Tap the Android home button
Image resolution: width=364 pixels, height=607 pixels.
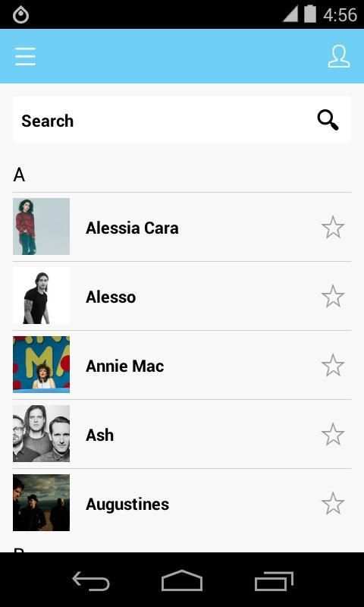[x=182, y=580]
